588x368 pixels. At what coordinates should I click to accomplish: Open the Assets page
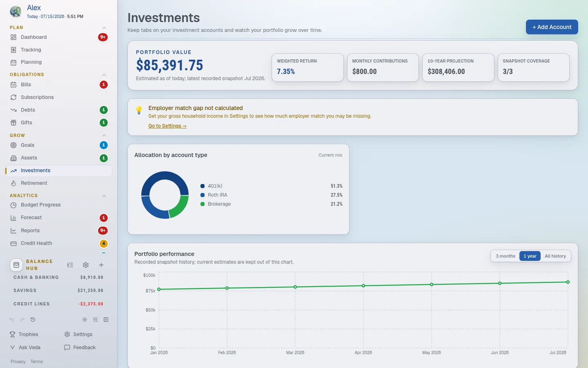pyautogui.click(x=58, y=158)
